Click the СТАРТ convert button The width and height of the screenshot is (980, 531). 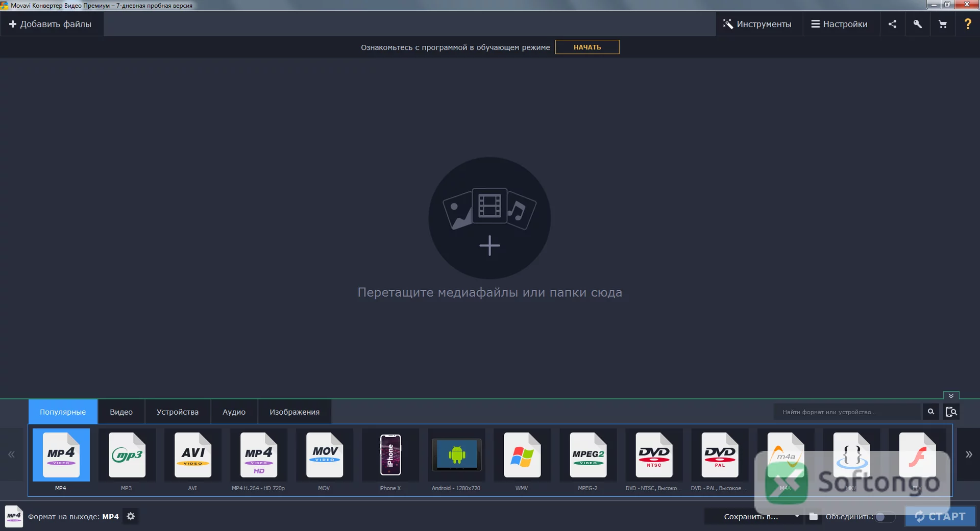(940, 516)
